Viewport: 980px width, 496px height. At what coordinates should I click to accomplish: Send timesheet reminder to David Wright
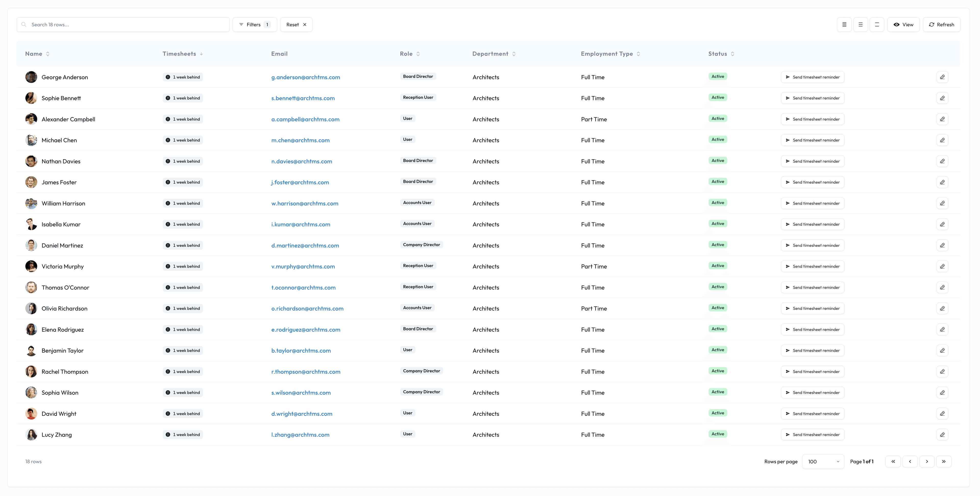point(813,414)
